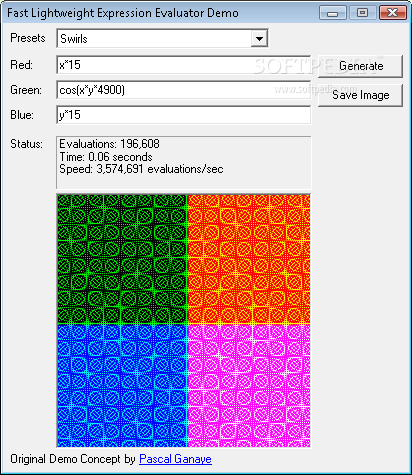Focus the Green expression field

pyautogui.click(x=184, y=90)
